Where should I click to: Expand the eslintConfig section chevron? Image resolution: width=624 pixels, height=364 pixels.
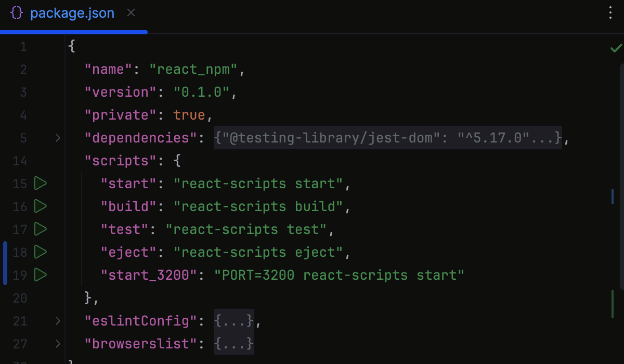point(57,321)
